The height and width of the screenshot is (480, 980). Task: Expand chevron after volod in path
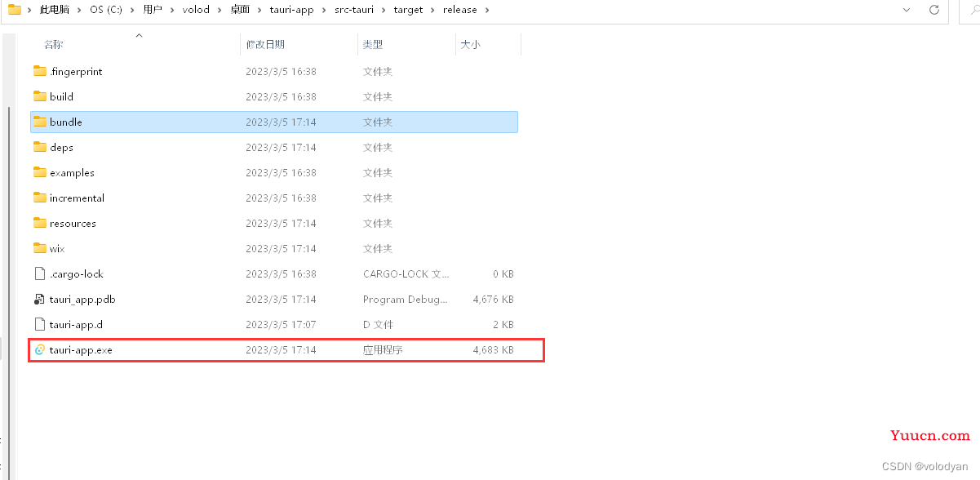tap(220, 10)
